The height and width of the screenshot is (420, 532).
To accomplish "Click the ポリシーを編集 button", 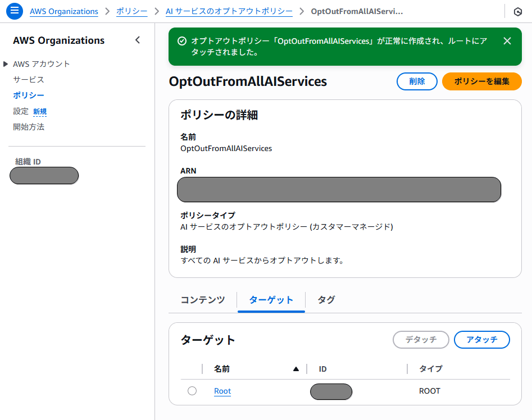I will (x=482, y=81).
